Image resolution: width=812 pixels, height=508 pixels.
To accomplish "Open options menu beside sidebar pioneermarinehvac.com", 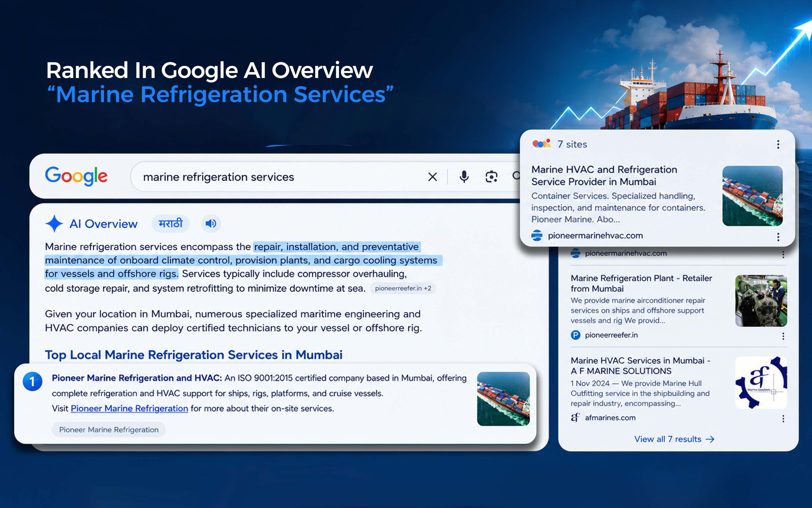I will [x=783, y=254].
